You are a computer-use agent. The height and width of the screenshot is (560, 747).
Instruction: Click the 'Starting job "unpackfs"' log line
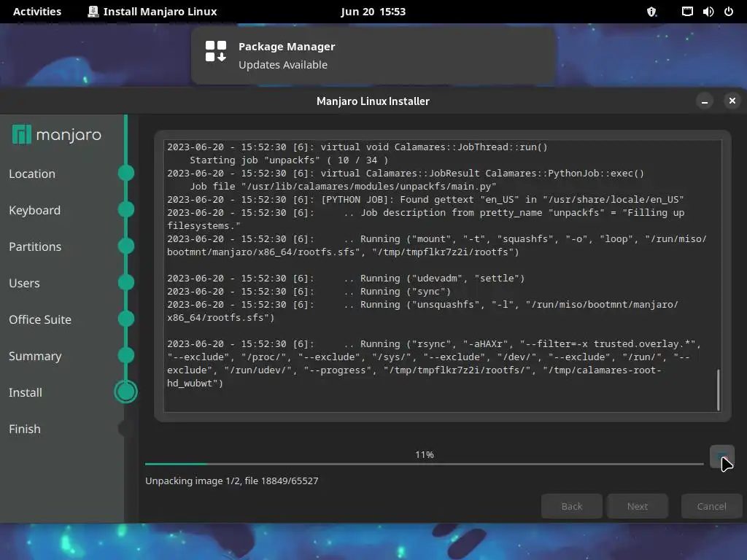click(x=289, y=160)
